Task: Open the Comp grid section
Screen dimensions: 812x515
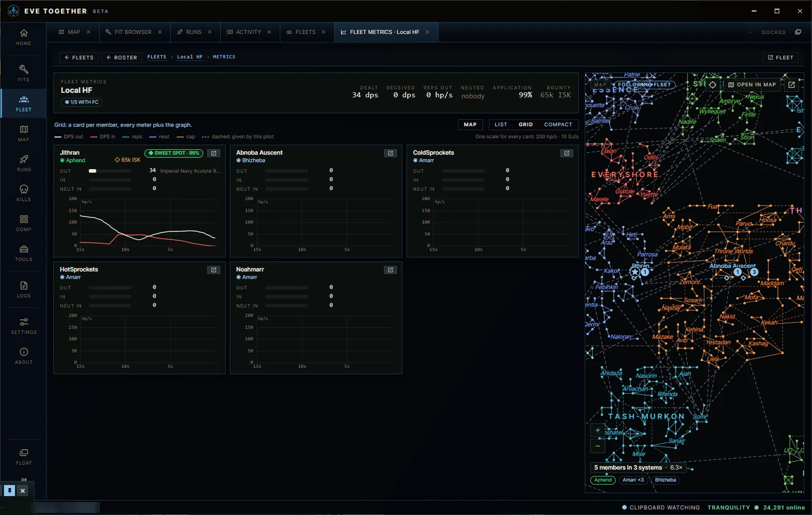Action: [23, 223]
